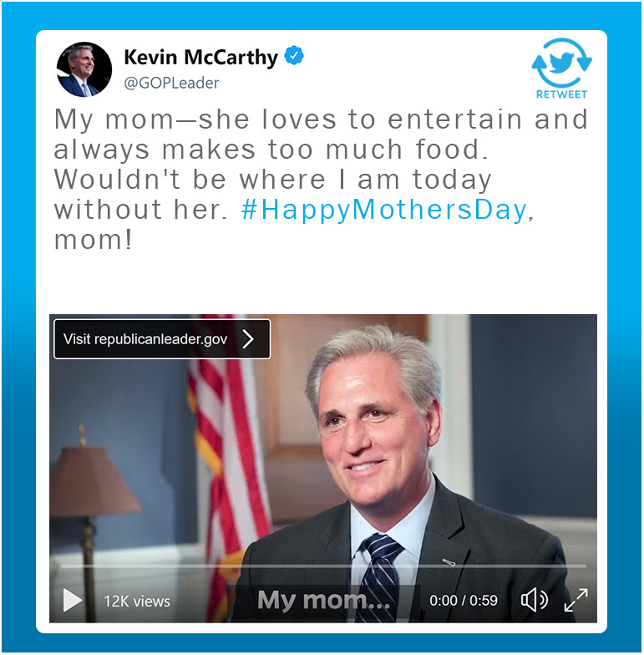Start the video with the play button

click(72, 600)
